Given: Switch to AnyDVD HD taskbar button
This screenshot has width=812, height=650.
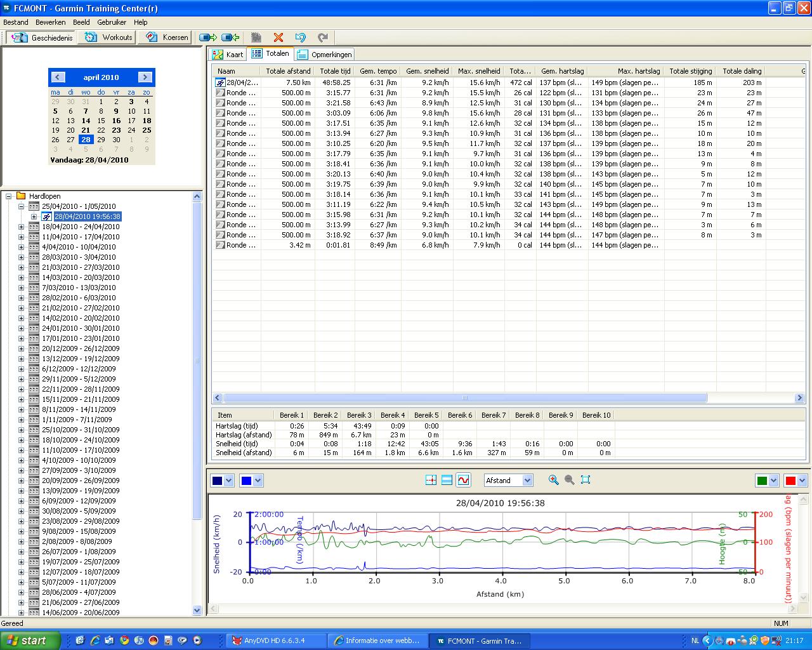Looking at the screenshot, I should tap(276, 640).
